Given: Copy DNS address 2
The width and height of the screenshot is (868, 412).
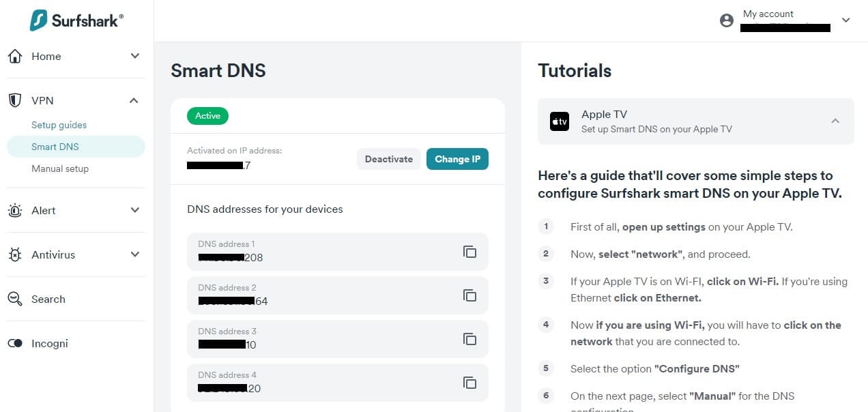Looking at the screenshot, I should click(469, 295).
